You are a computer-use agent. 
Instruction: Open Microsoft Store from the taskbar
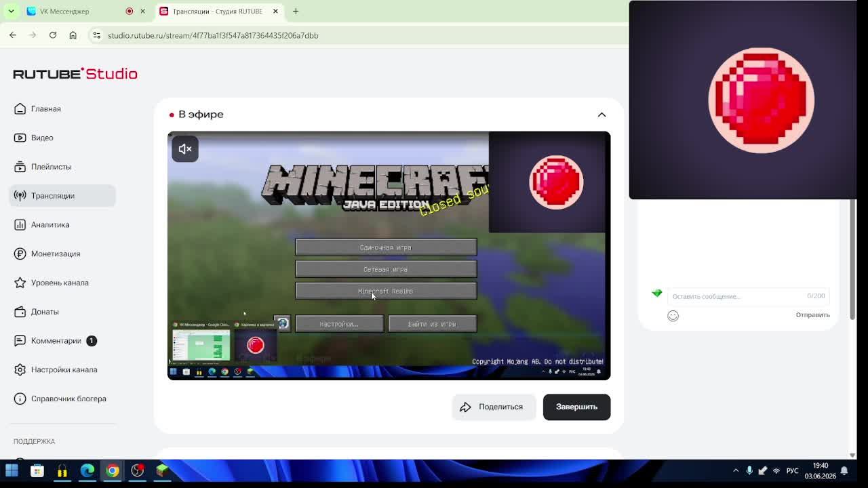(37, 470)
